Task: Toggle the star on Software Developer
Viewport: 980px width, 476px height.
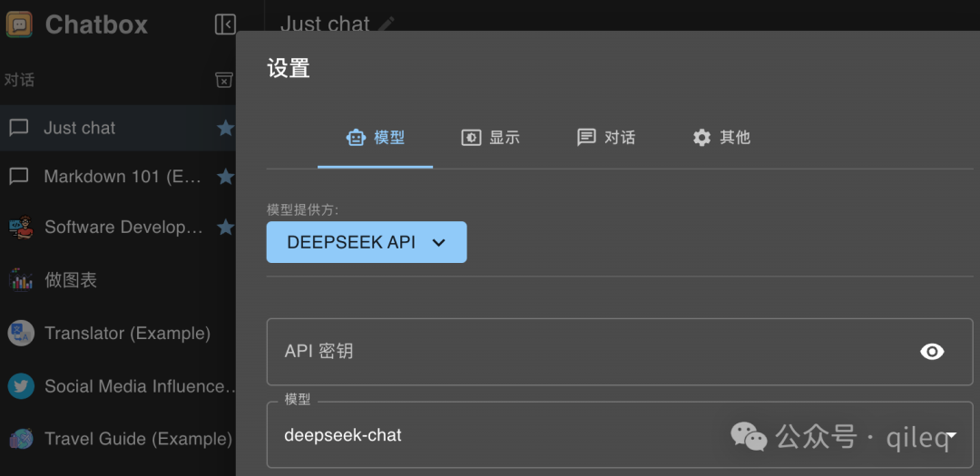Action: click(x=225, y=227)
